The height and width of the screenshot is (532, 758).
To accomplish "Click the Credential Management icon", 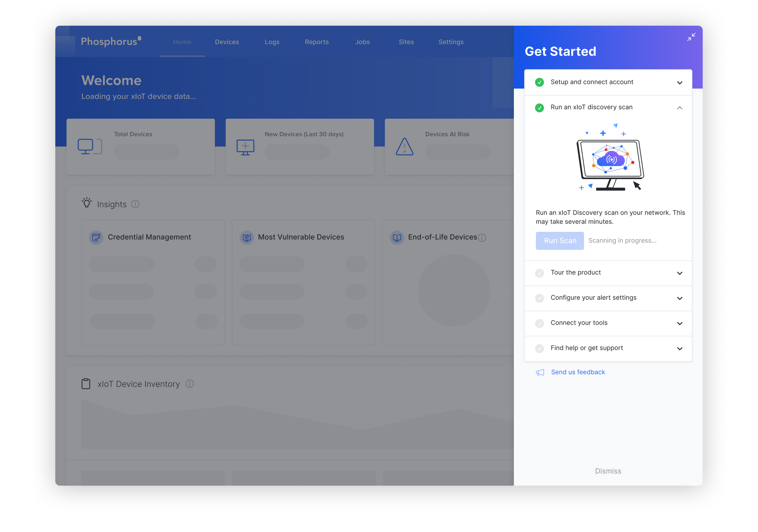I will pos(96,237).
